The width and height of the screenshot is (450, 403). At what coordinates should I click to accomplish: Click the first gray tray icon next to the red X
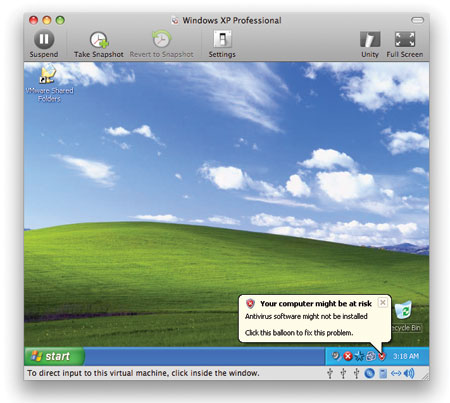(x=336, y=356)
